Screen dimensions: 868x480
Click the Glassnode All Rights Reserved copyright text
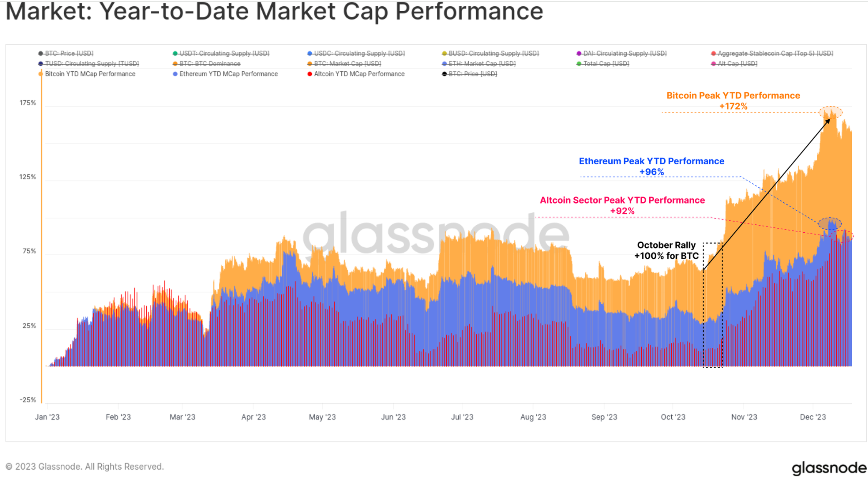pos(85,467)
